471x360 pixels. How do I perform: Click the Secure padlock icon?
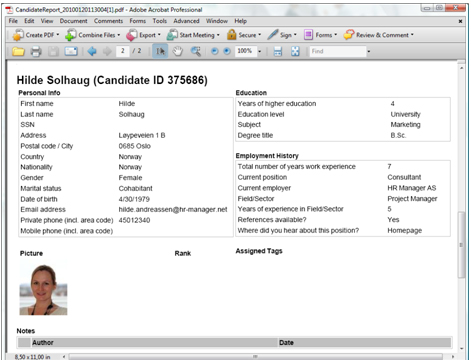(232, 35)
